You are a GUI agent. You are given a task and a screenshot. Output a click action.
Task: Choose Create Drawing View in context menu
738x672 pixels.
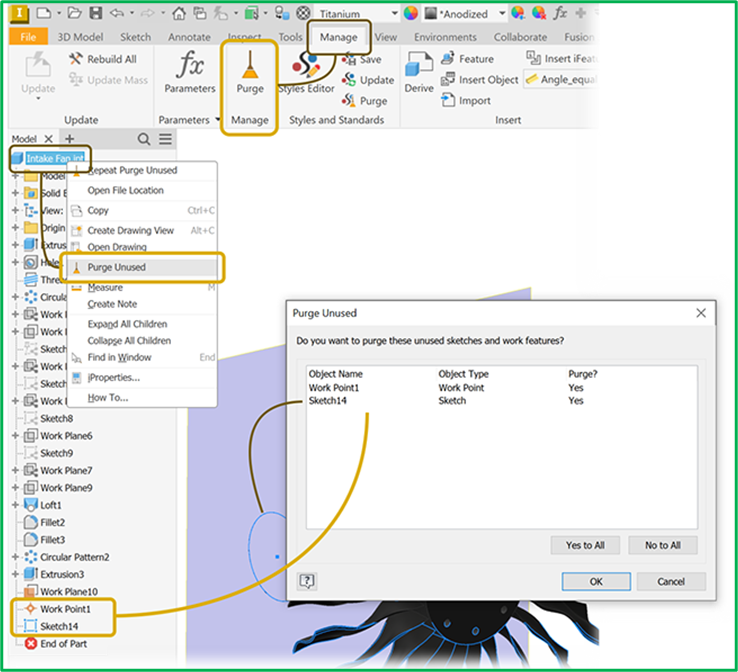143,230
